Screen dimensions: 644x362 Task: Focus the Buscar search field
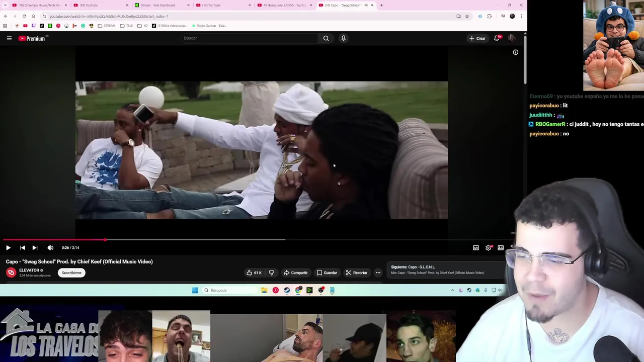coord(249,38)
